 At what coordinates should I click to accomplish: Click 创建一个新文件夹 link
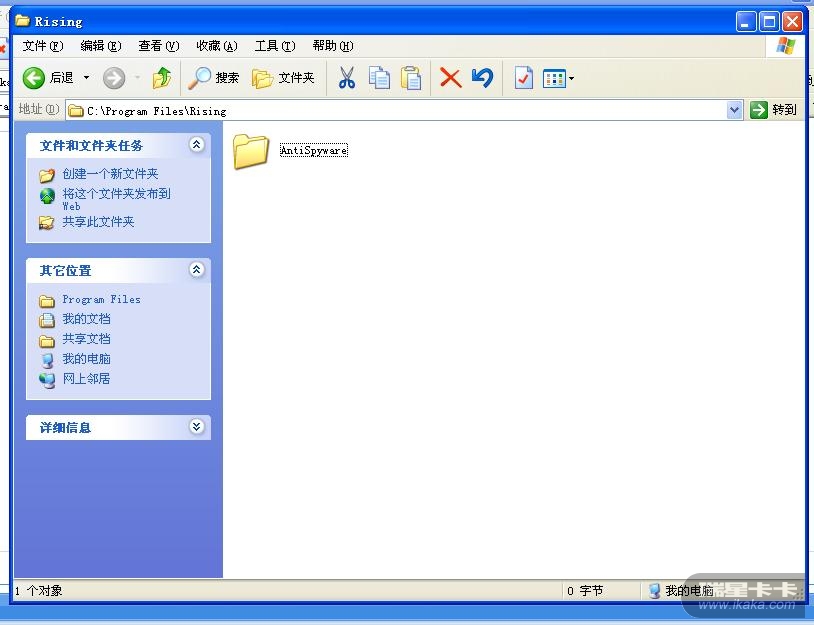(x=110, y=174)
